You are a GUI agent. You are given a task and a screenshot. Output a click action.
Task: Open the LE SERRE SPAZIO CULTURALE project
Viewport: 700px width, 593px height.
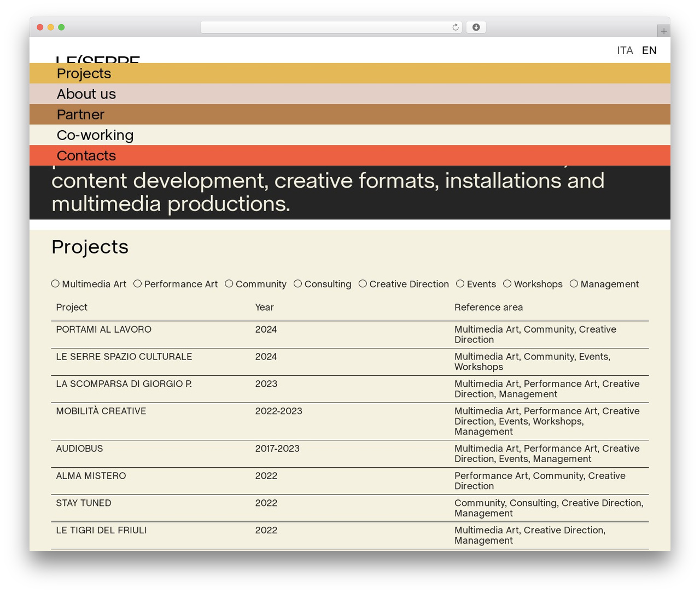[124, 357]
